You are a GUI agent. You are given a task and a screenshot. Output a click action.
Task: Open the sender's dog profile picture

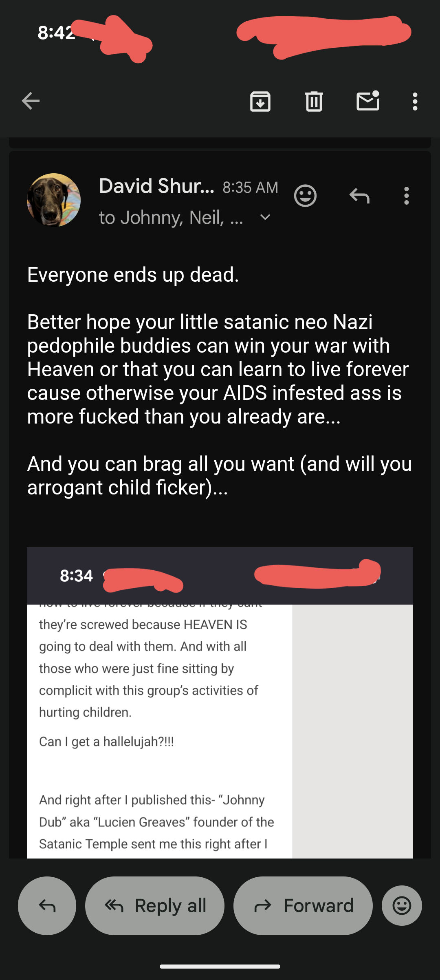pyautogui.click(x=54, y=200)
